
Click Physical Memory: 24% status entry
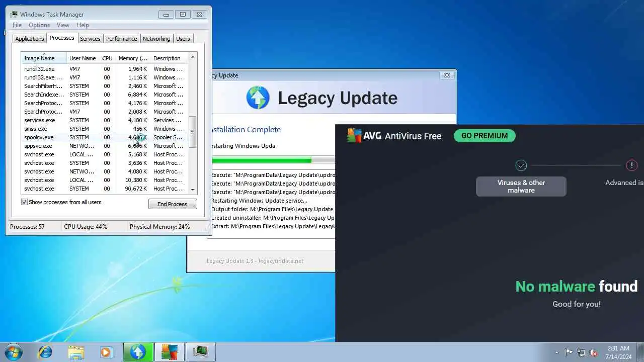(159, 227)
